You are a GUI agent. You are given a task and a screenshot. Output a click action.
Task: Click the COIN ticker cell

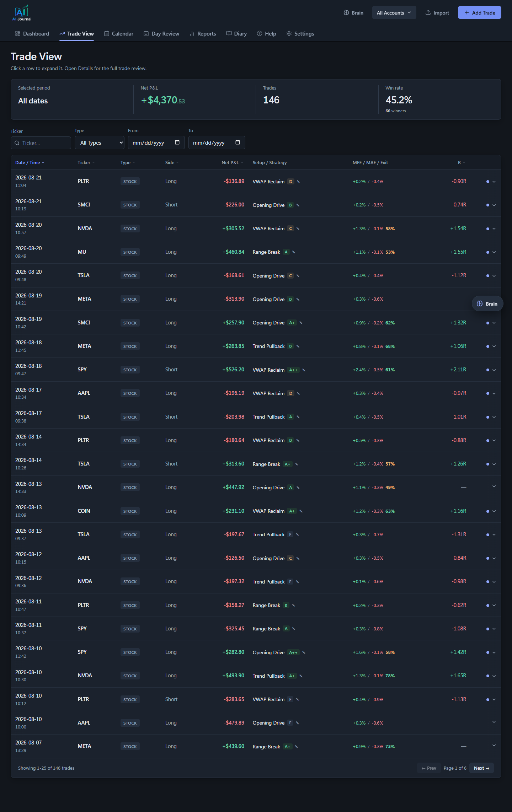(84, 511)
